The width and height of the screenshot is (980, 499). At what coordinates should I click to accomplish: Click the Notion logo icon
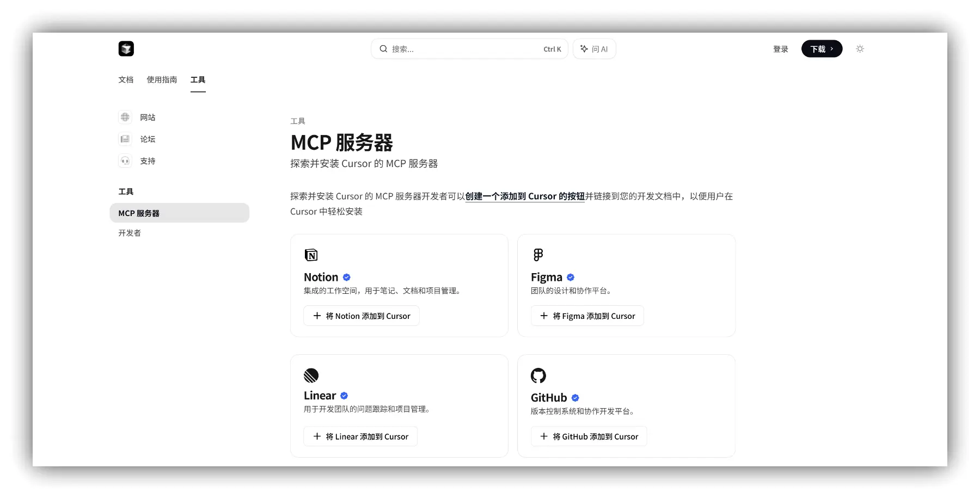pyautogui.click(x=311, y=255)
